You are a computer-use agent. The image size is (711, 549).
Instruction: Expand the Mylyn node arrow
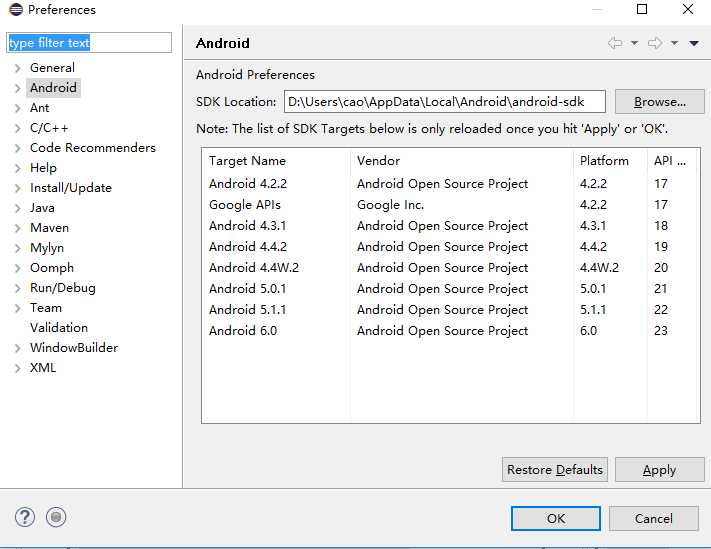point(18,248)
